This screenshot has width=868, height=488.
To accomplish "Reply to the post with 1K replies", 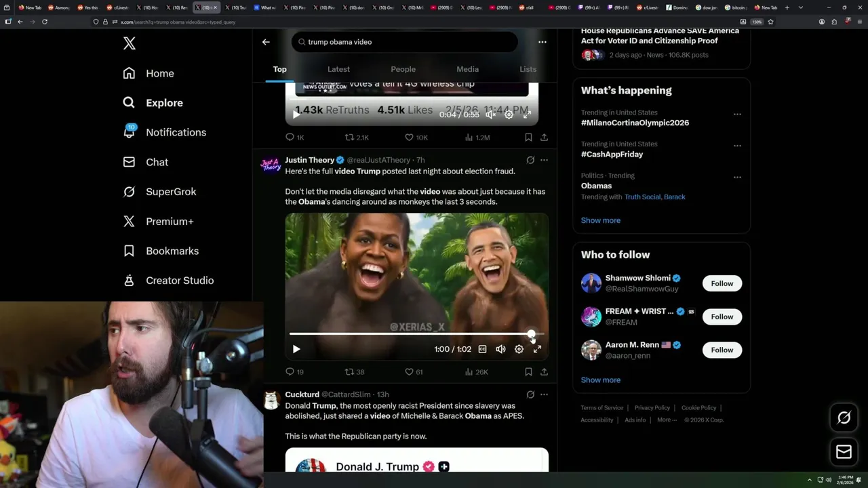I will pos(294,137).
